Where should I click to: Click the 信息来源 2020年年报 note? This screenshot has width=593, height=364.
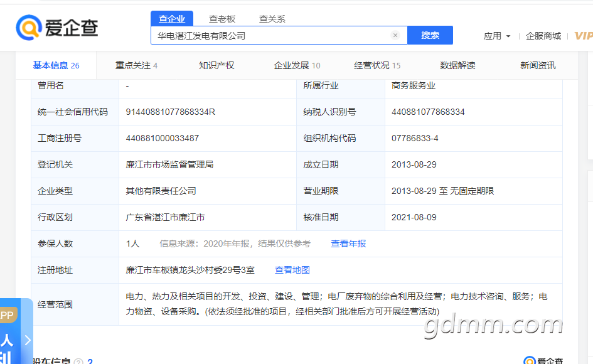[x=235, y=244]
